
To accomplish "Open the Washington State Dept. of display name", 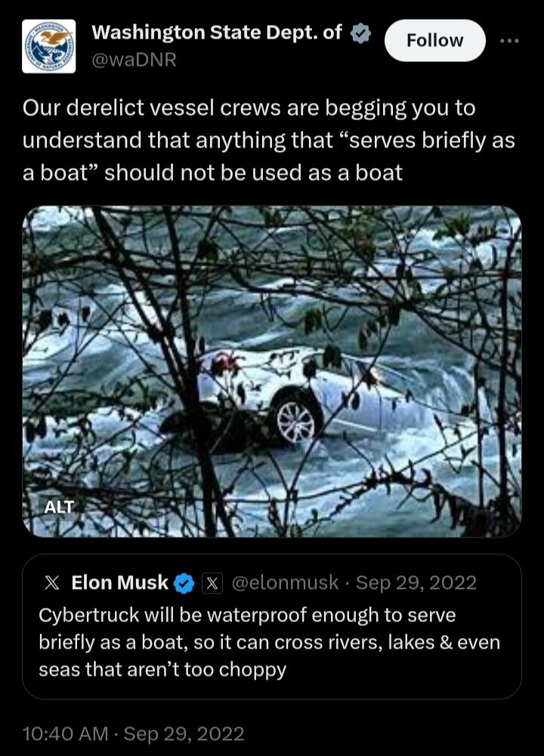I will (x=217, y=33).
